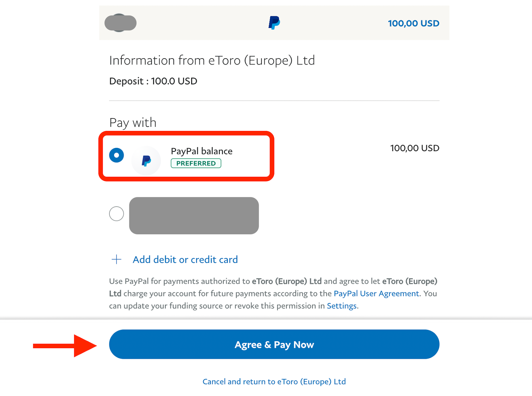Screen dimensions: 532x396
Task: Select the second payment method radio button
Action: 116,214
